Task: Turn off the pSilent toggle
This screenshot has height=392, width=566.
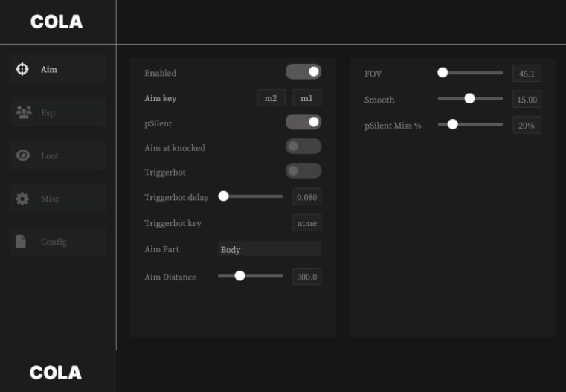Action: (x=303, y=122)
